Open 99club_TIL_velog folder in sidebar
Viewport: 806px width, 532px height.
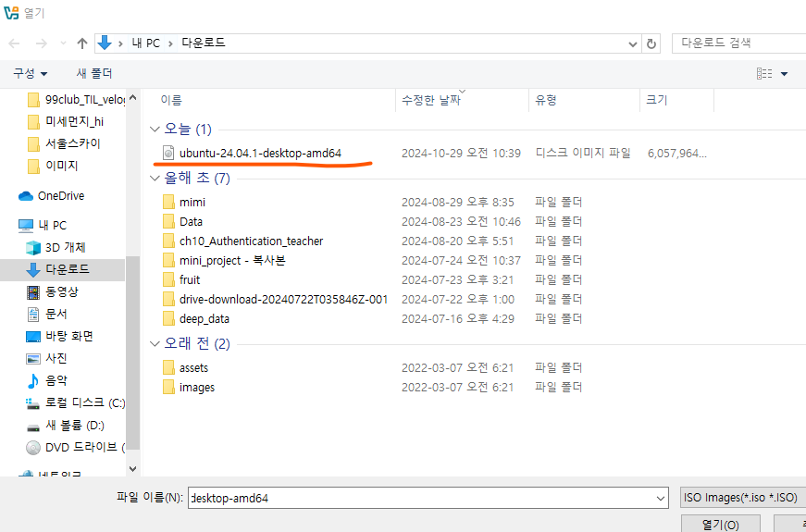click(x=76, y=100)
